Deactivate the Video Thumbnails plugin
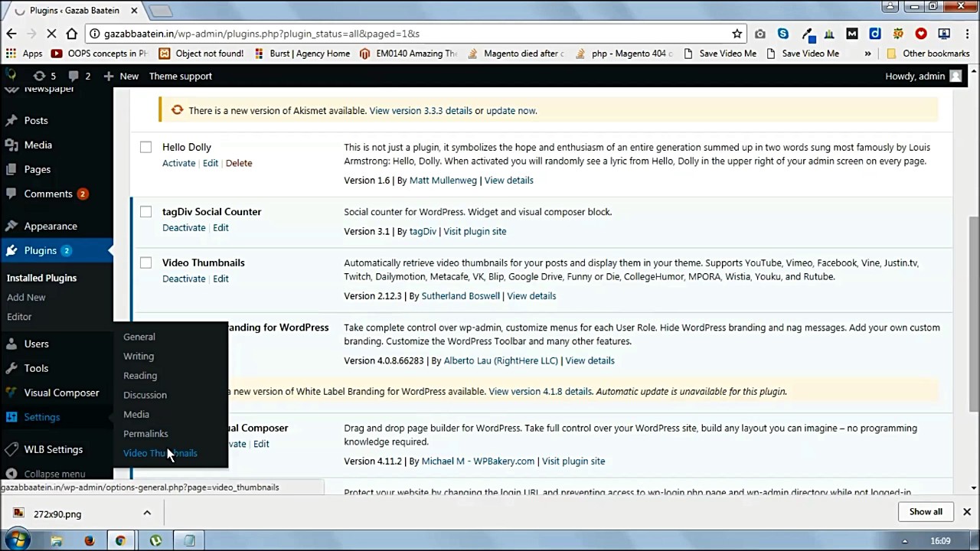The image size is (980, 551). 184,279
